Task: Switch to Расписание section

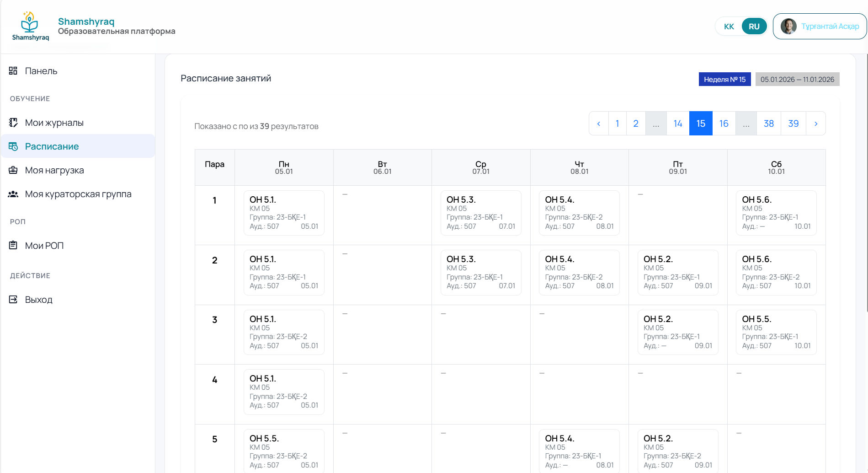Action: coord(51,146)
